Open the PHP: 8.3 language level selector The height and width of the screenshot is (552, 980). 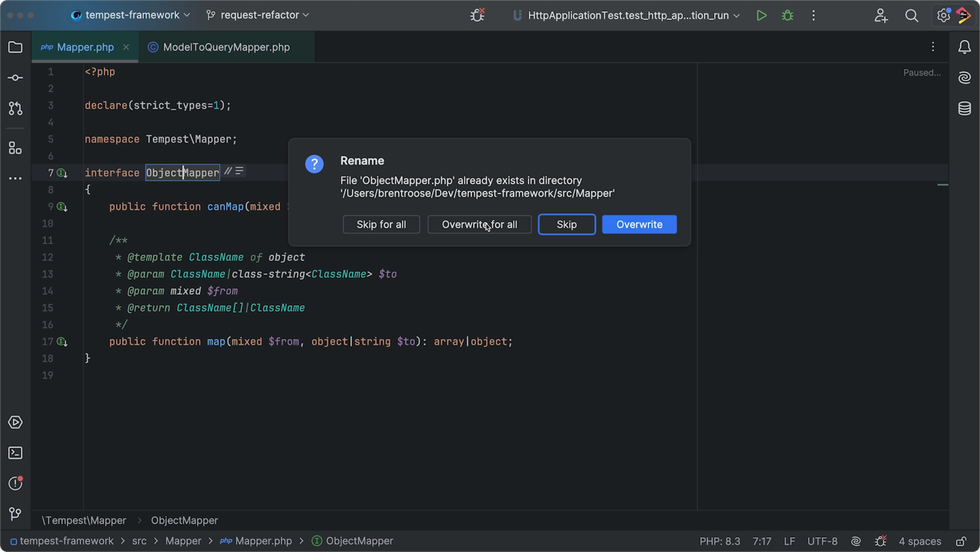(720, 541)
